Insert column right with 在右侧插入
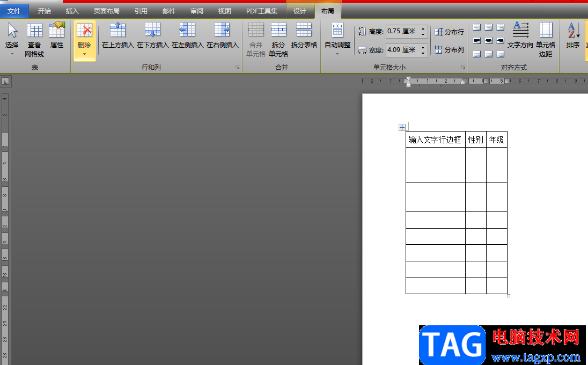Image resolution: width=588 pixels, height=365 pixels. coord(222,35)
